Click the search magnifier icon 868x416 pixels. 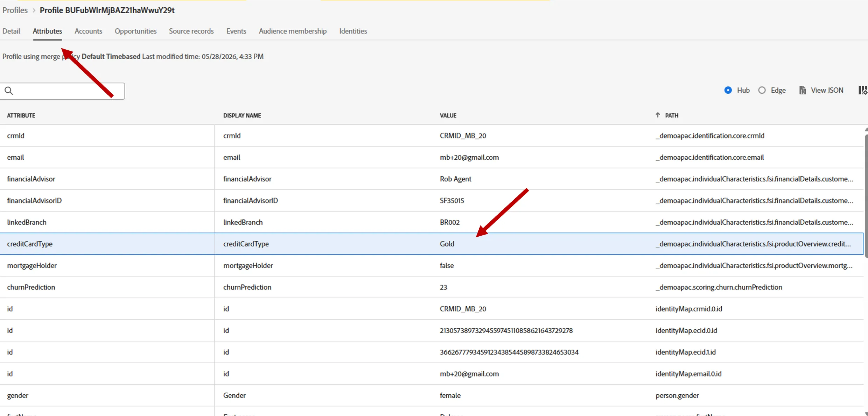pos(9,91)
